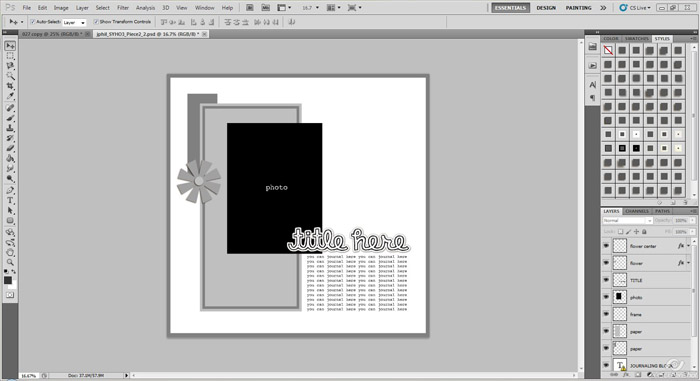Select the Crop tool

[10, 86]
